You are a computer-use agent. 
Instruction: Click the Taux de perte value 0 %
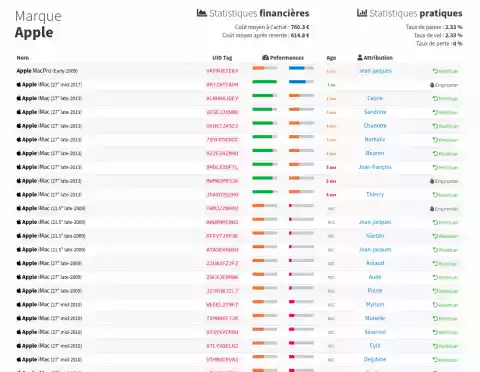click(458, 43)
